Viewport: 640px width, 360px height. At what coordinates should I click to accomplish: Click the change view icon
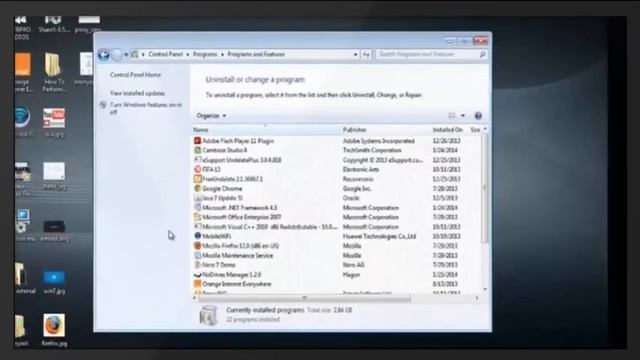tap(452, 116)
